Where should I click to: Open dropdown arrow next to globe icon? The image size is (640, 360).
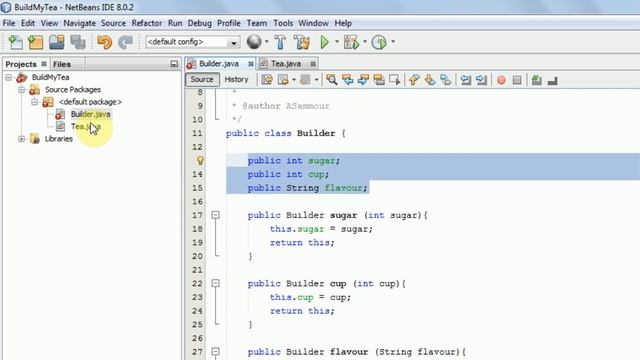pos(267,42)
